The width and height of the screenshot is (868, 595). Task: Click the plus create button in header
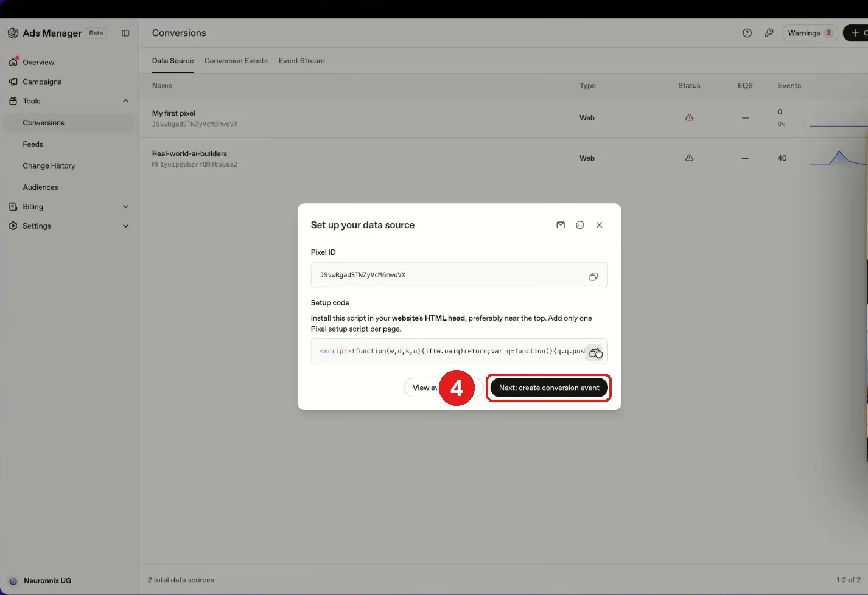(856, 33)
